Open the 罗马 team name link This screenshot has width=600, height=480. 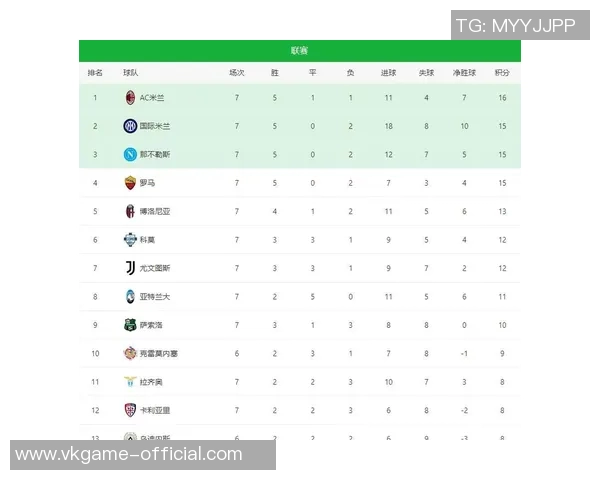point(147,183)
